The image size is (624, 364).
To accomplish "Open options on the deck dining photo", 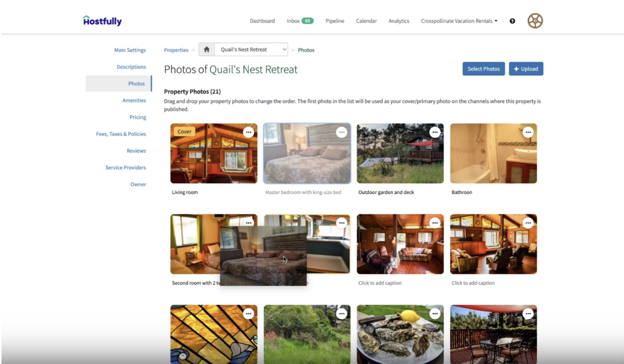I will point(528,314).
